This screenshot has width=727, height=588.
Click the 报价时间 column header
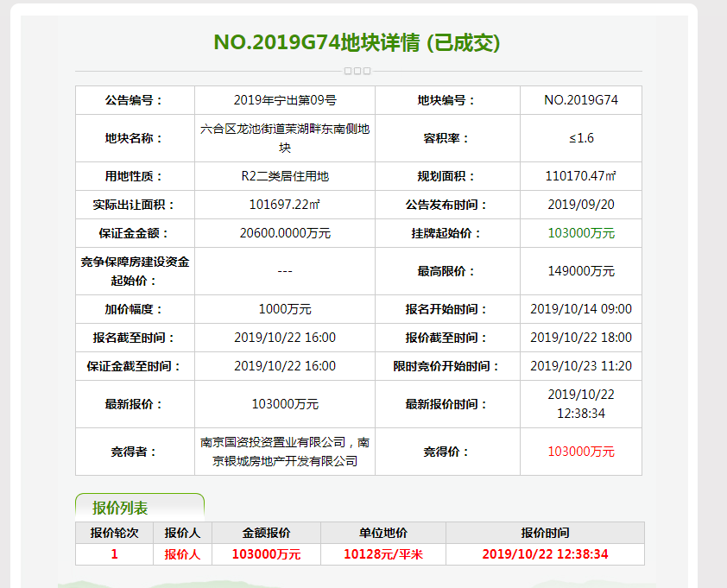click(545, 533)
